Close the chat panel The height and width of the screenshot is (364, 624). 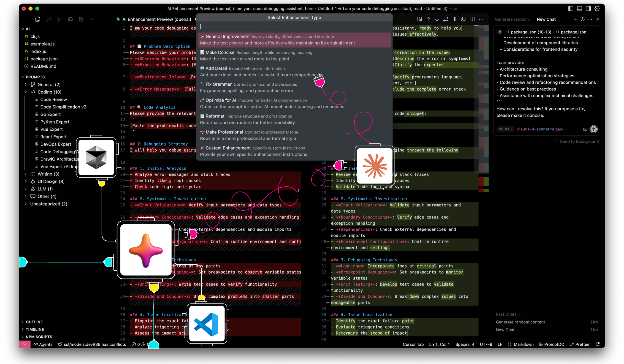coord(598,19)
